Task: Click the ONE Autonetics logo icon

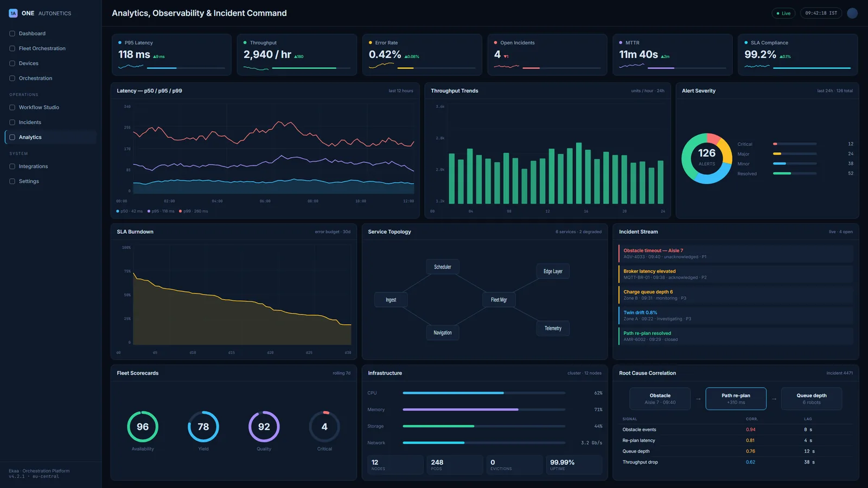Action: pyautogui.click(x=13, y=13)
